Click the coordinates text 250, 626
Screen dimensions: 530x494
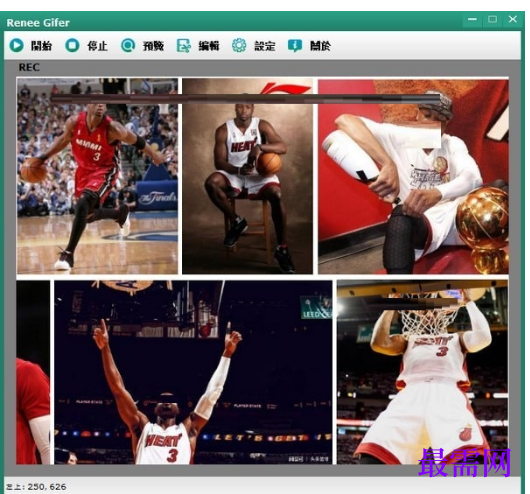tap(47, 487)
